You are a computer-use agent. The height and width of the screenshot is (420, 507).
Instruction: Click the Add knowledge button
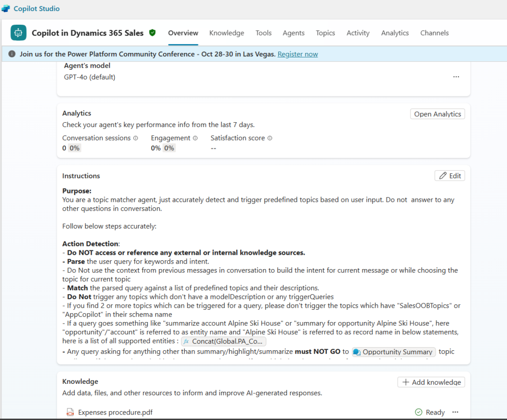(431, 382)
